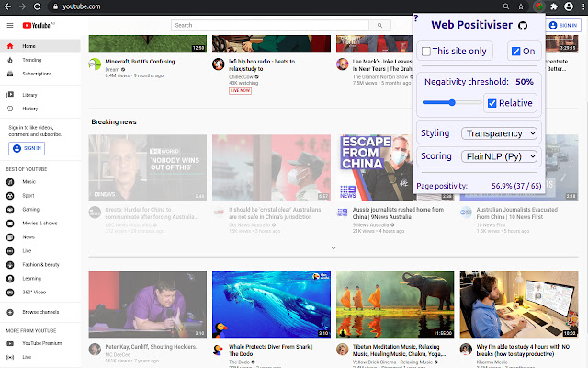Image resolution: width=588 pixels, height=368 pixels.
Task: Open Web Positiviser GitHub icon
Action: [523, 26]
